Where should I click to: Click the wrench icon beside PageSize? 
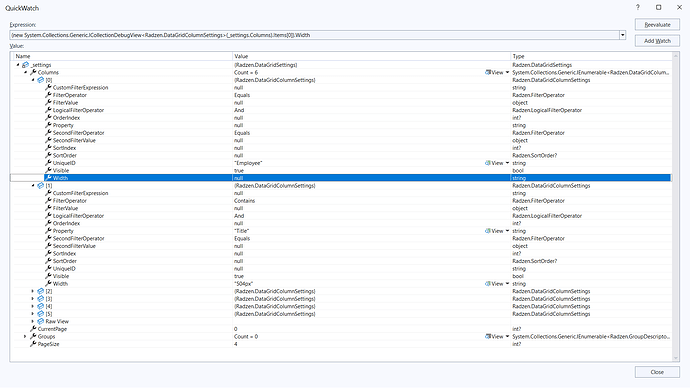click(x=33, y=344)
